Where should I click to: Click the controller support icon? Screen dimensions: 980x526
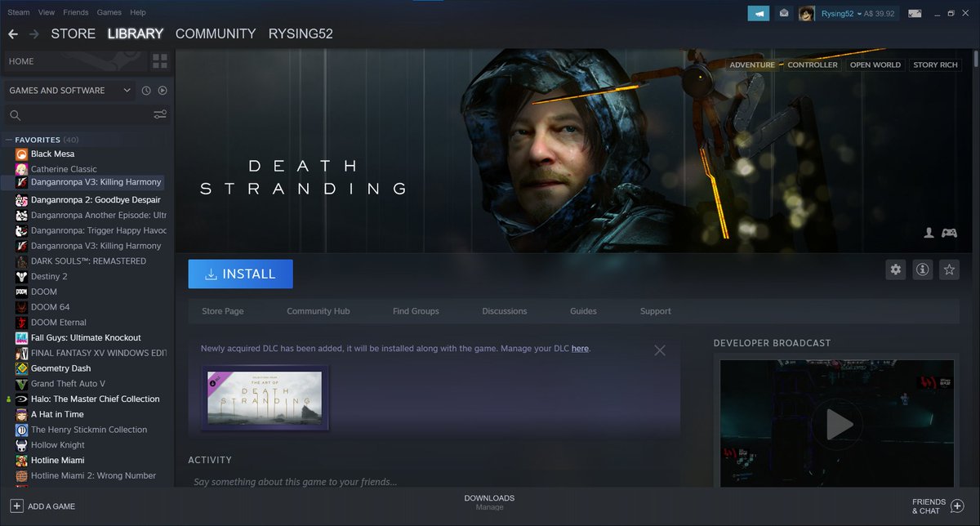[949, 233]
